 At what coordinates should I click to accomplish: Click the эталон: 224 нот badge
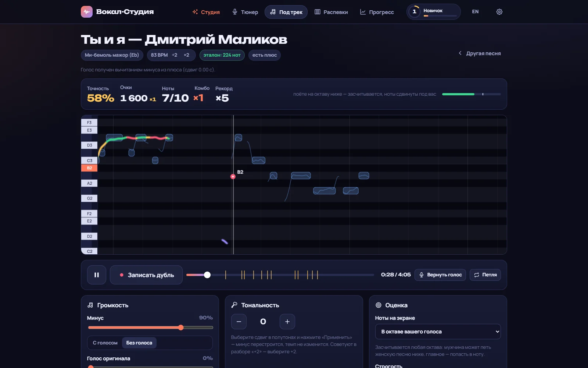point(222,55)
